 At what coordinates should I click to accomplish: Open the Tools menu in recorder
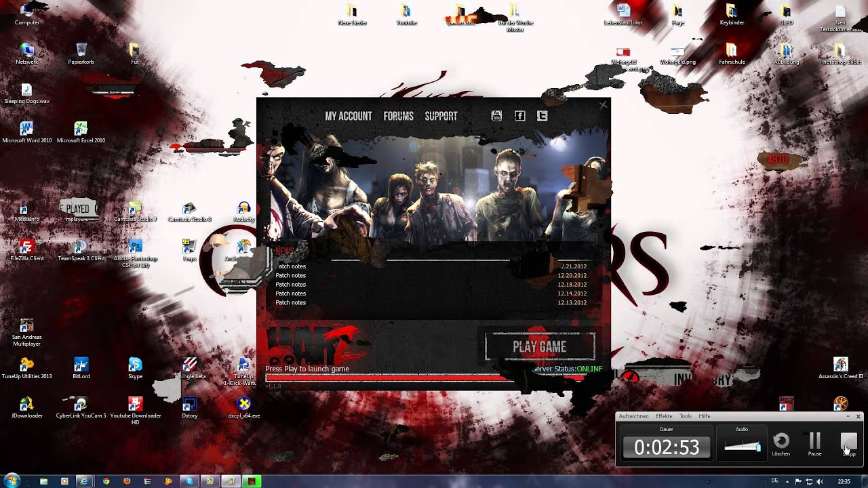tap(686, 416)
